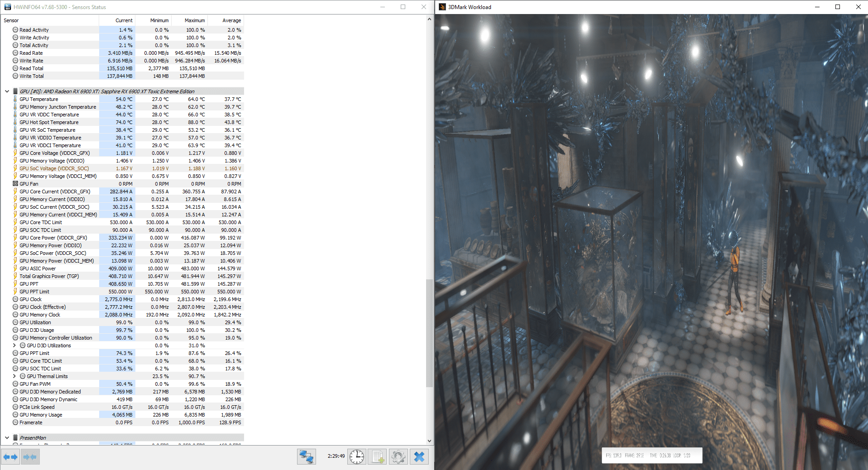Expand the GPU D3D Utilizations group
Viewport: 868px width, 470px height.
[14, 345]
